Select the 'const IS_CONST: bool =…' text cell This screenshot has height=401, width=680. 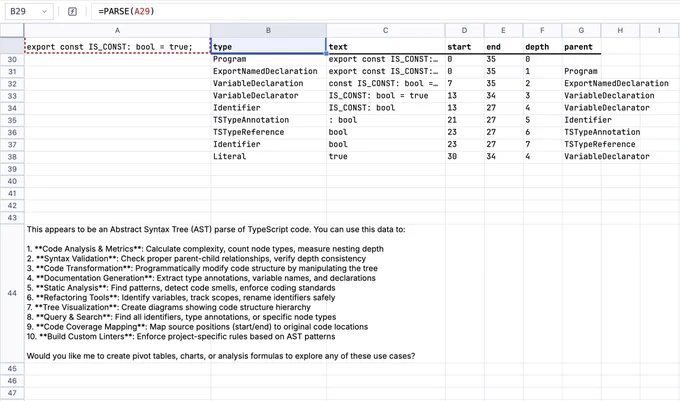click(x=386, y=84)
